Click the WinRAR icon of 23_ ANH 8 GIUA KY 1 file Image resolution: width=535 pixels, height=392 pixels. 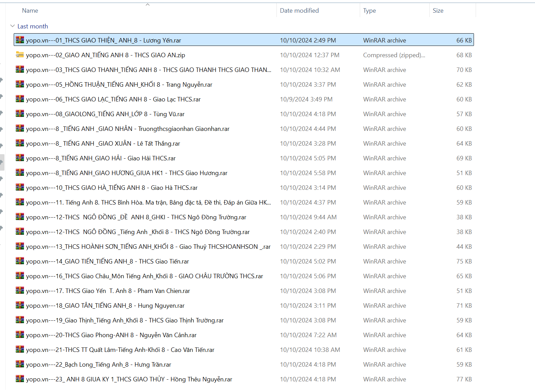[20, 379]
